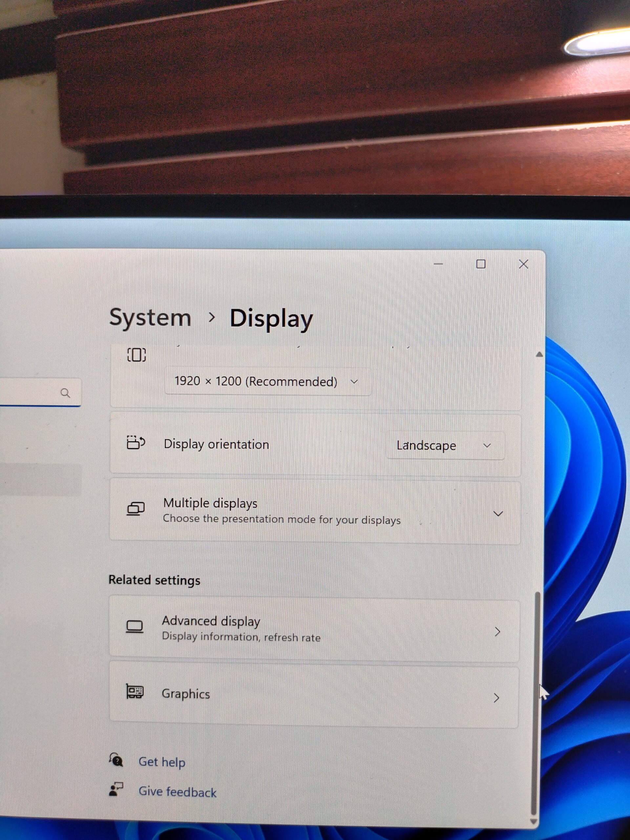Expand the Multiple displays section
Screen dimensions: 630x840
coord(497,514)
